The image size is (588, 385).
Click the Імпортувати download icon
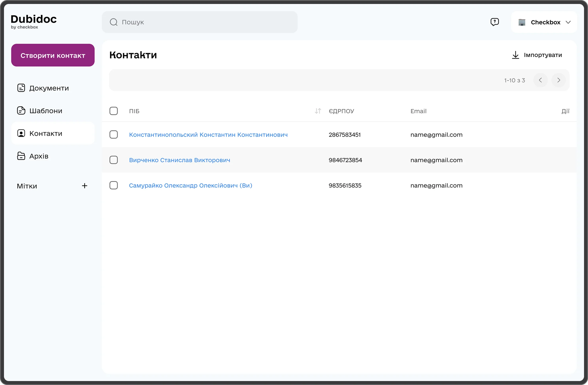coord(515,55)
